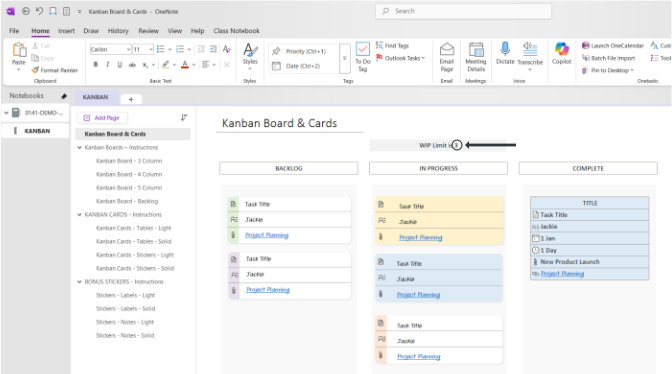The width and height of the screenshot is (672, 374).
Task: Click the Paste clipboard icon
Action: coord(19,51)
